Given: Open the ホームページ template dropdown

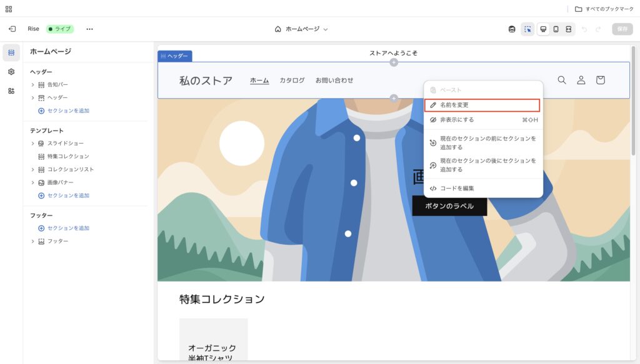Looking at the screenshot, I should pos(301,29).
